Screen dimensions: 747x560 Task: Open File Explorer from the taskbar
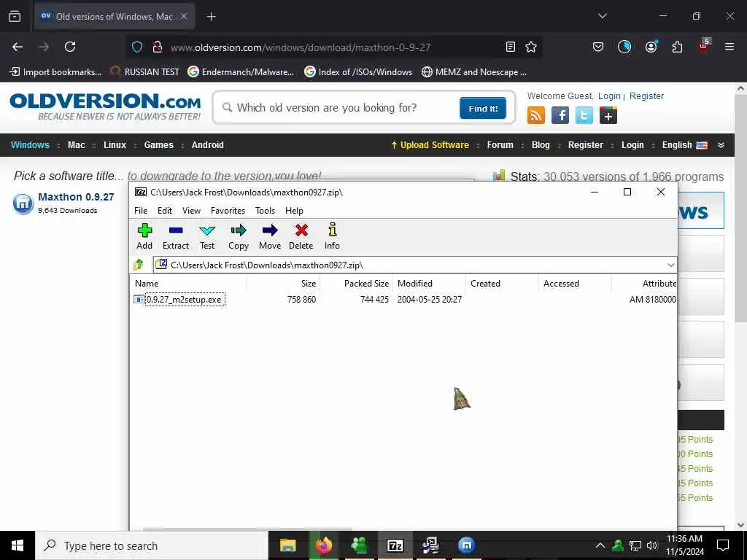(287, 545)
